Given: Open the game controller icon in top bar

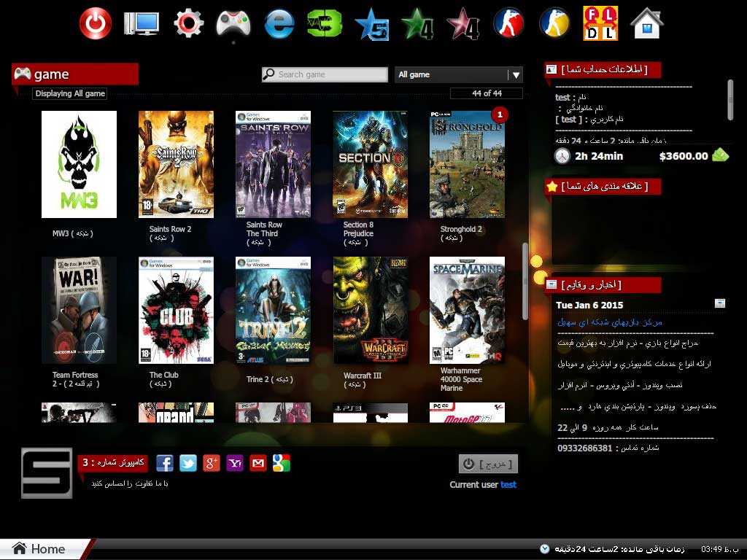Looking at the screenshot, I should (x=233, y=23).
